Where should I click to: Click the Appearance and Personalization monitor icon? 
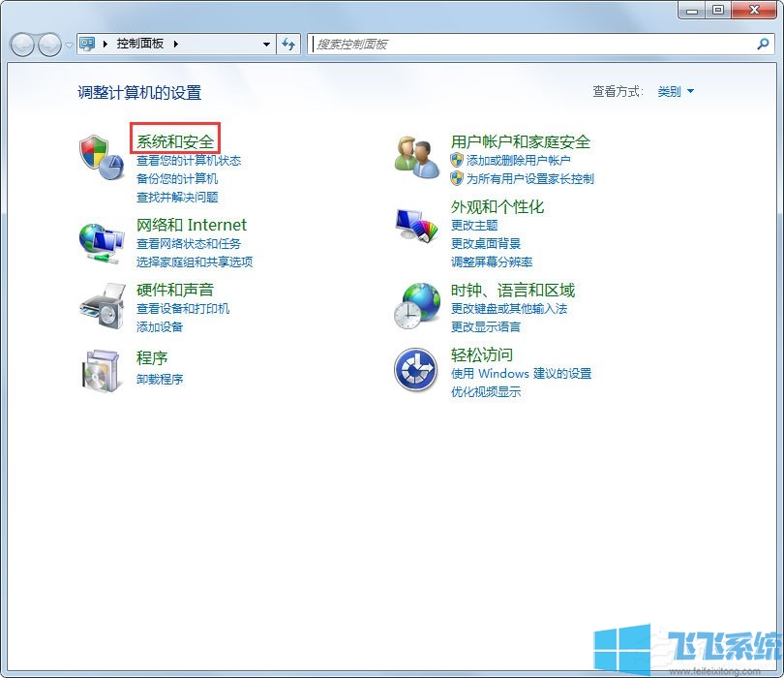417,225
